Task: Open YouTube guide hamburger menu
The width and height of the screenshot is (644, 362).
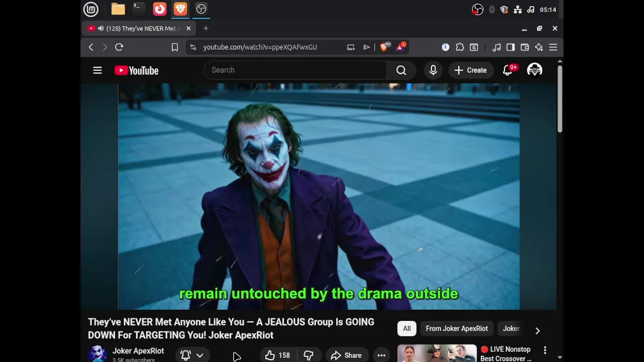Action: click(x=98, y=70)
